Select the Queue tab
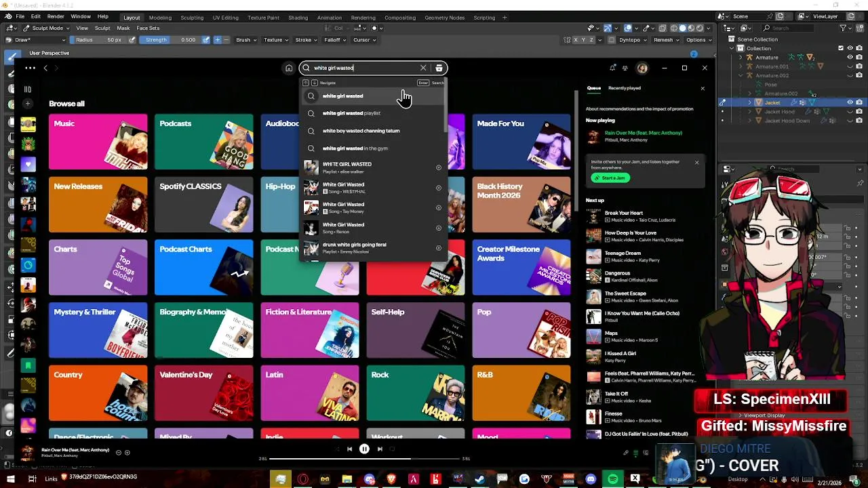Image resolution: width=868 pixels, height=488 pixels. pos(594,88)
